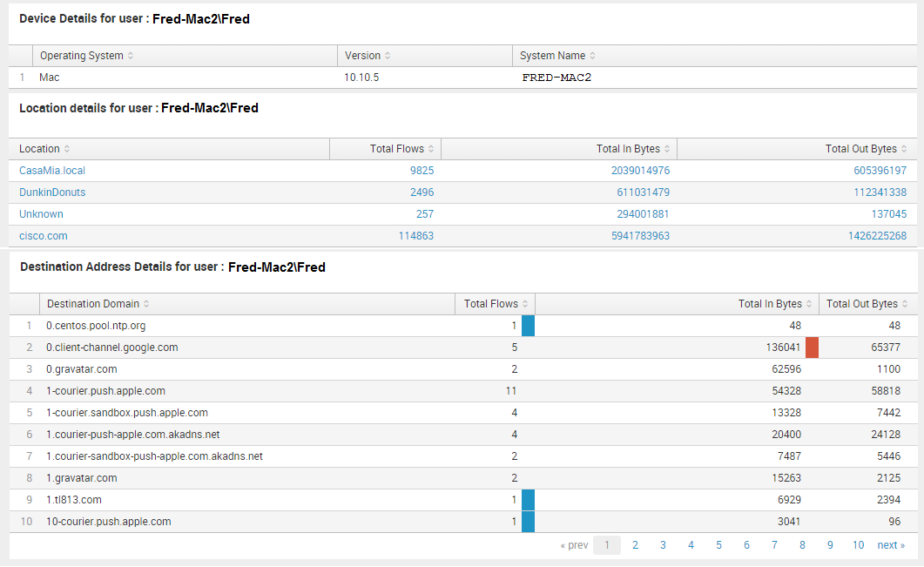This screenshot has width=924, height=567.
Task: Sort location table by Total In Bytes
Action: pyautogui.click(x=667, y=149)
